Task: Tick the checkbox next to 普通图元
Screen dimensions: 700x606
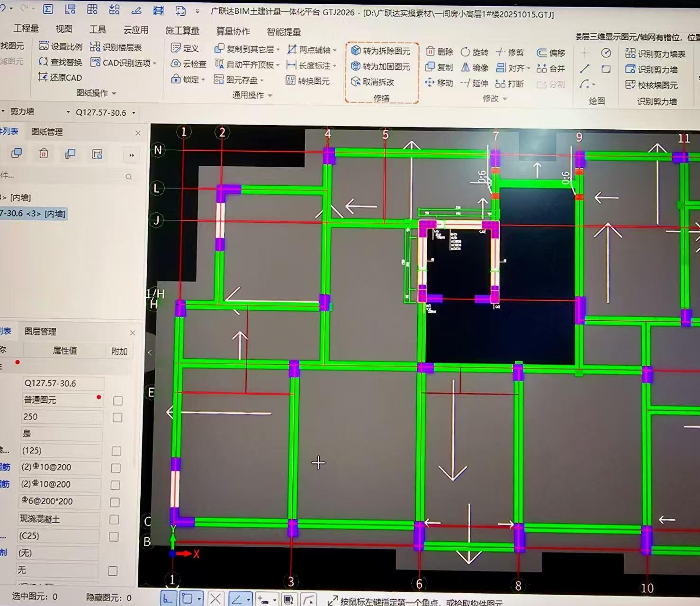Action: (118, 401)
